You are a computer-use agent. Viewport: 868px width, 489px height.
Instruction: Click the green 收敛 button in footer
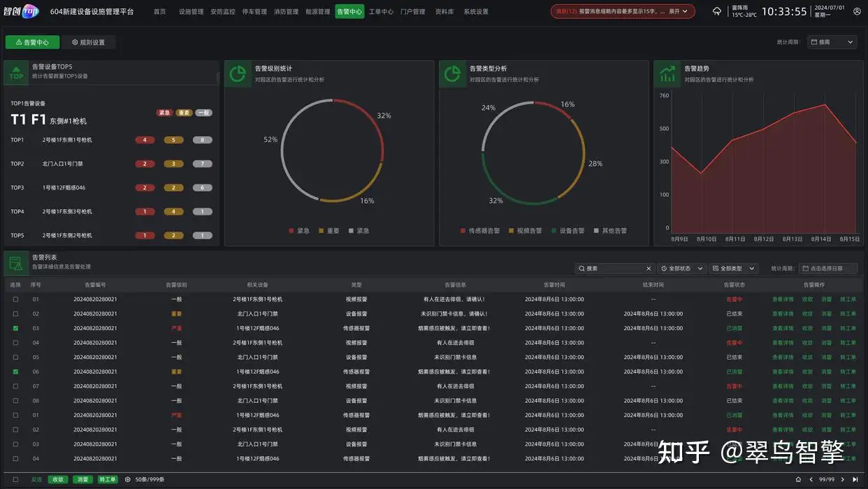(58, 479)
